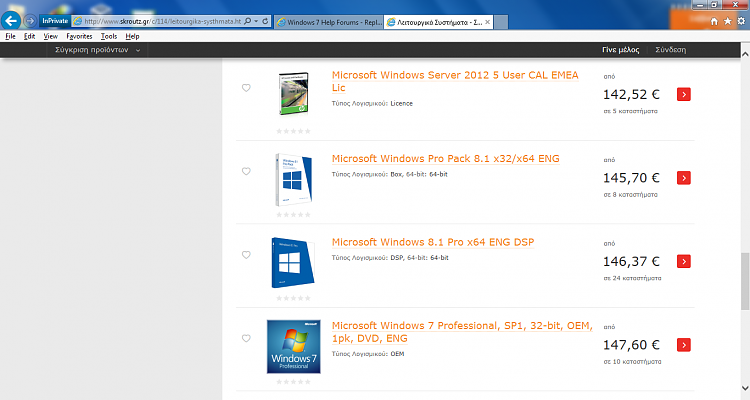Favorite Windows Server 2012 CAL with heart
Viewport: 750px width, 400px height.
click(246, 88)
